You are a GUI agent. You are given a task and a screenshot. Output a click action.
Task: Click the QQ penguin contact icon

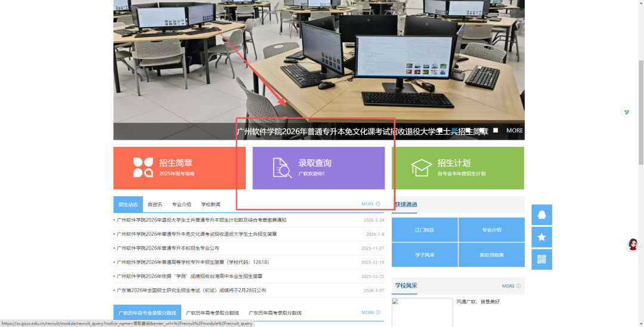tap(541, 215)
